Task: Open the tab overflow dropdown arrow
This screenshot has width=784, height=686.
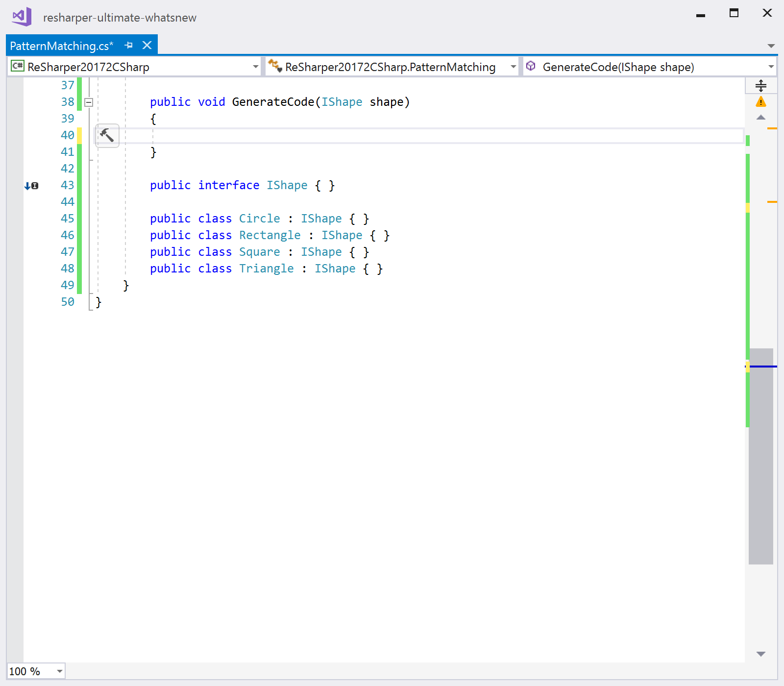Action: click(771, 46)
